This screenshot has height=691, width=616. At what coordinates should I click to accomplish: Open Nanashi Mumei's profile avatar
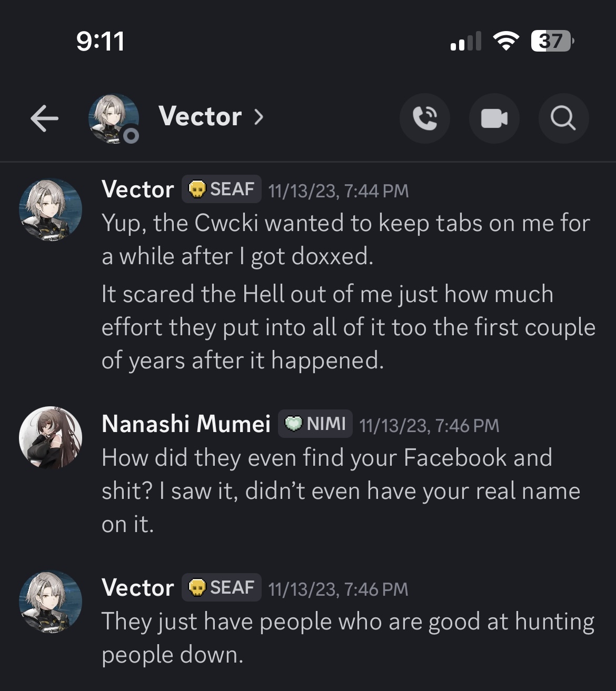click(x=51, y=437)
